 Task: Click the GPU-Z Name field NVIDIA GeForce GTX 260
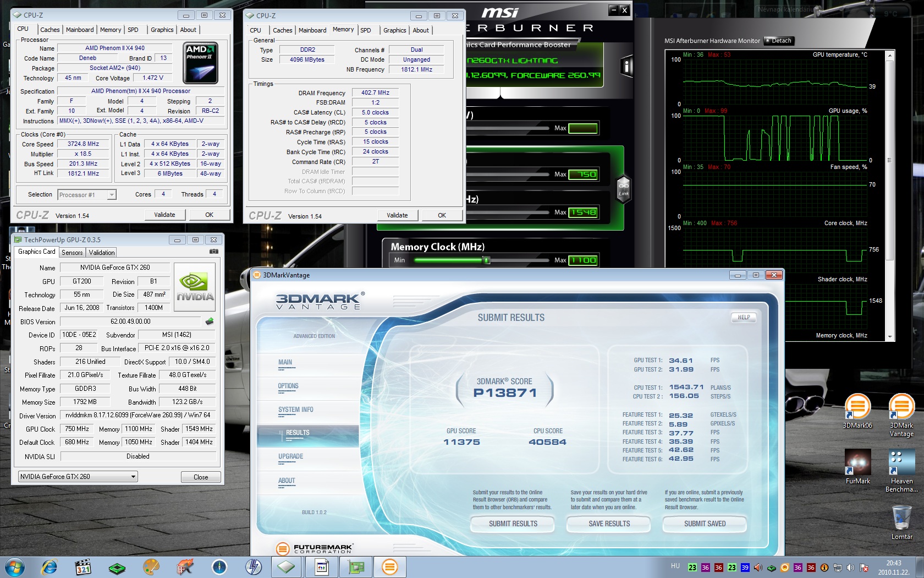(115, 268)
